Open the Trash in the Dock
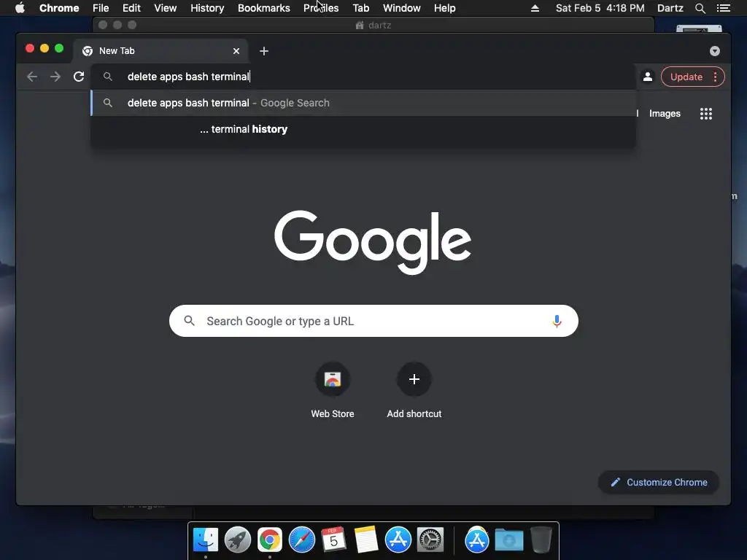 coord(541,540)
